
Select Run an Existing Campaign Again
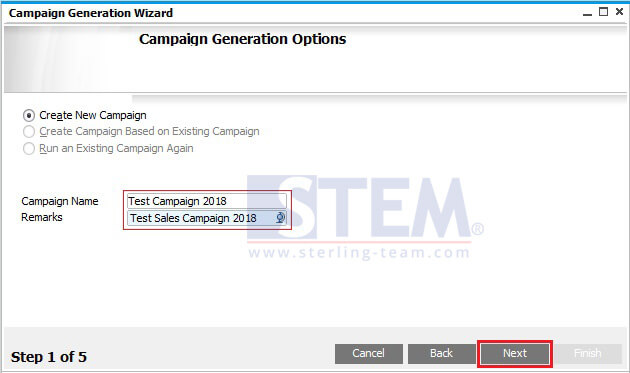point(29,149)
